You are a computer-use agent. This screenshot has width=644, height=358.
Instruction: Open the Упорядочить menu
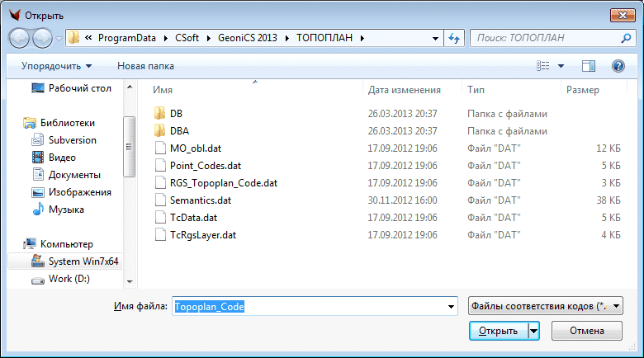(x=56, y=66)
